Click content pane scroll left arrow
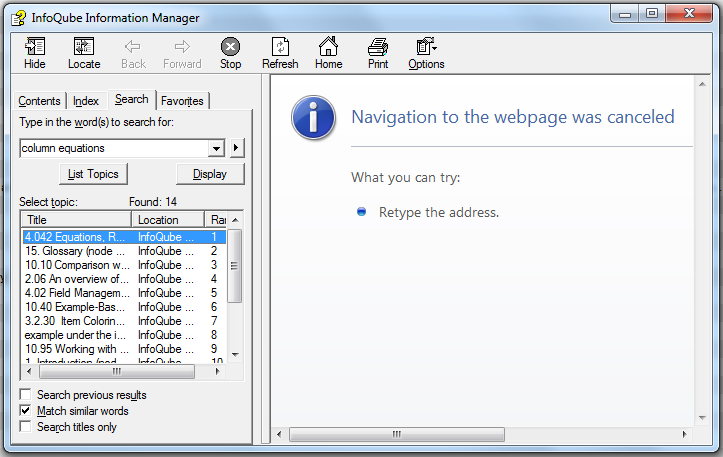Viewport: 723px width, 457px height. [279, 434]
